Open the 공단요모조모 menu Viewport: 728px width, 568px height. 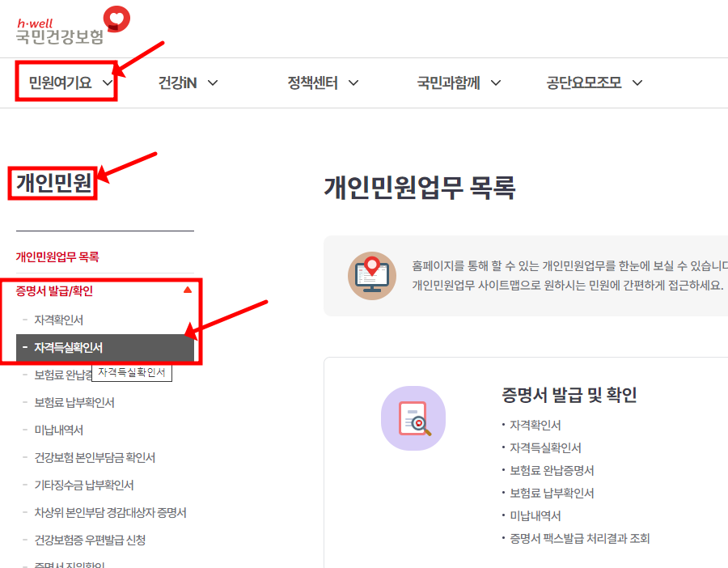pyautogui.click(x=583, y=83)
